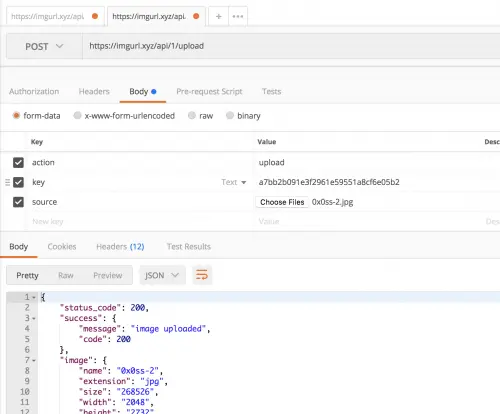
Task: Go to the Tests tab
Action: (x=271, y=91)
